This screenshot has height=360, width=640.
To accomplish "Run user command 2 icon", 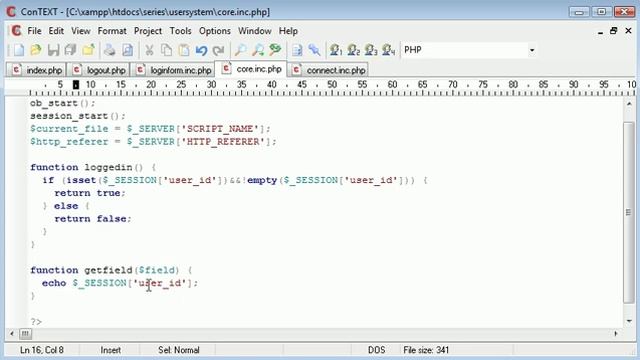I will (x=353, y=50).
